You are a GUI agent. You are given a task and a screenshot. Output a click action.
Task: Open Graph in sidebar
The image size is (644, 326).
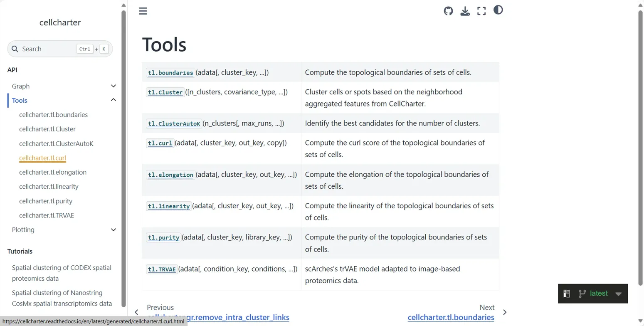point(21,86)
